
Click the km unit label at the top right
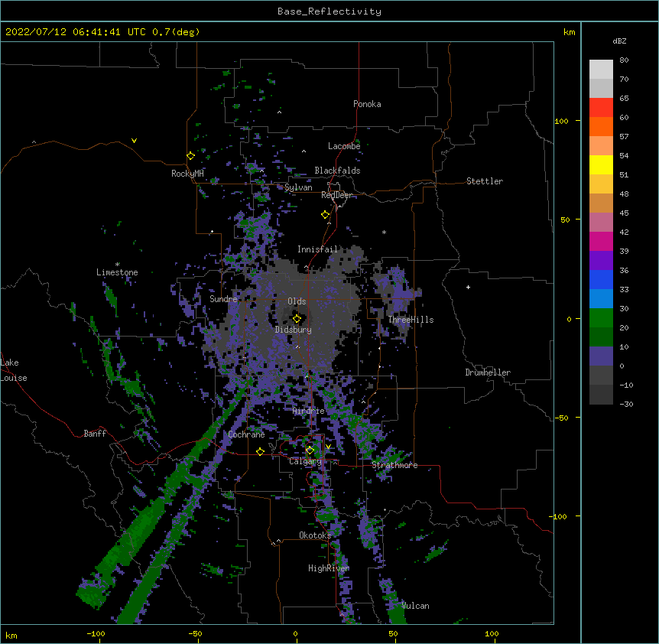[x=569, y=32]
